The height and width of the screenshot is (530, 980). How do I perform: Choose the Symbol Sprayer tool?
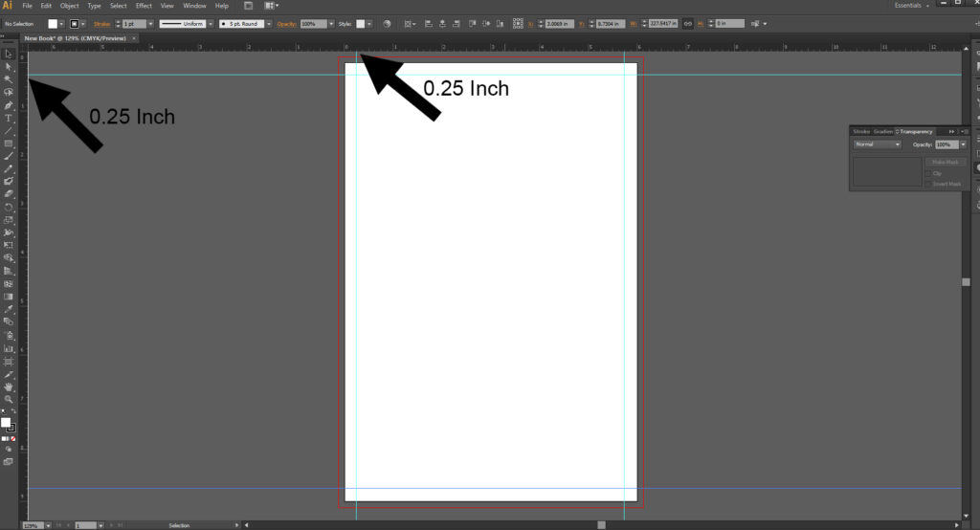8,335
